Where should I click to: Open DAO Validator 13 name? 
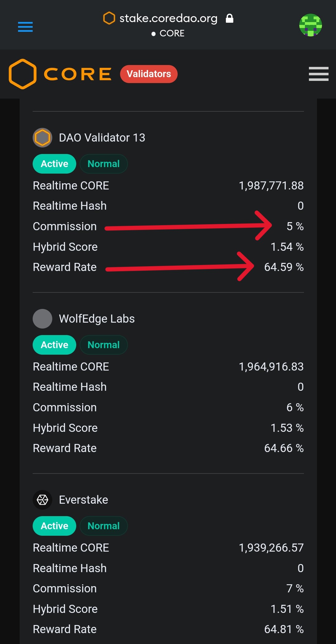(102, 138)
